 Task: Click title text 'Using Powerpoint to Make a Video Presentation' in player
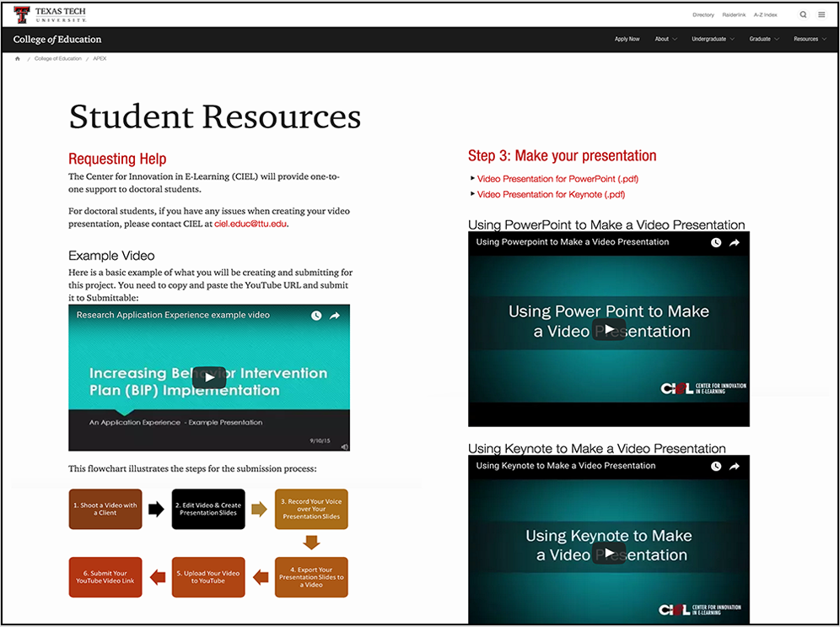click(572, 242)
